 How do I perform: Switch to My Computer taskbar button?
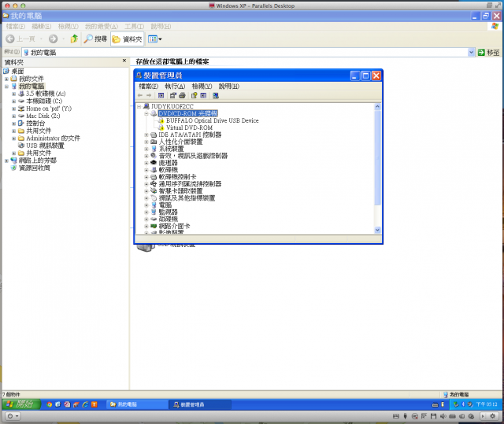pos(137,404)
